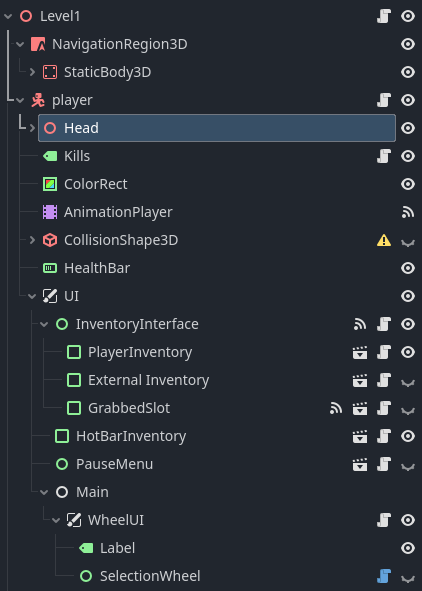Open the script attached to Level1
Screen dimensions: 422x591
(384, 16)
